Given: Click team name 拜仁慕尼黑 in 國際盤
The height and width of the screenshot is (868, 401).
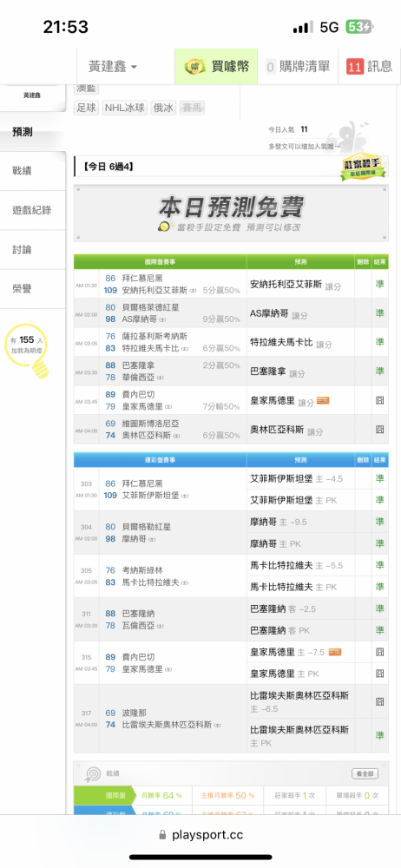Looking at the screenshot, I should (143, 279).
